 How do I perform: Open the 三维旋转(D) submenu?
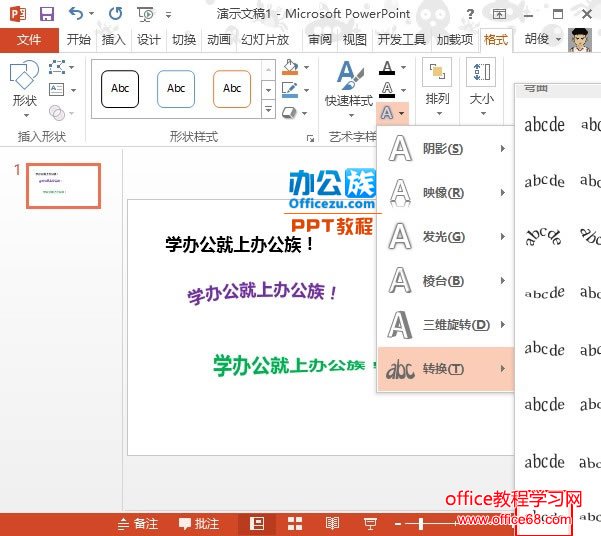point(445,325)
